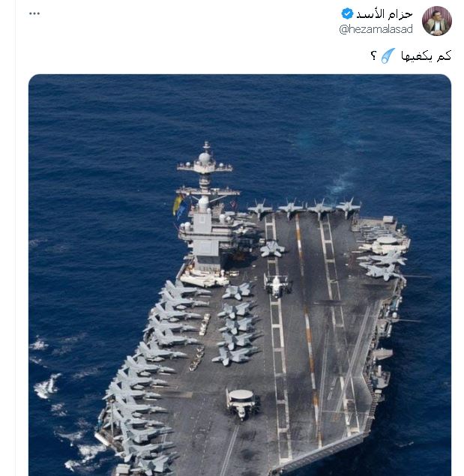Click the four jets lined at the bow
Viewport: 464px width, 476px height.
click(x=304, y=208)
